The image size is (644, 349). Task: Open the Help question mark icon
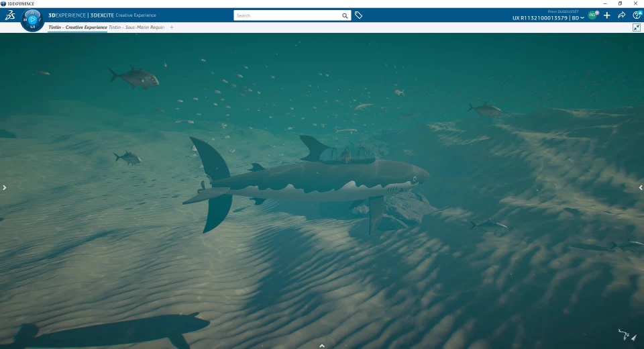point(637,15)
